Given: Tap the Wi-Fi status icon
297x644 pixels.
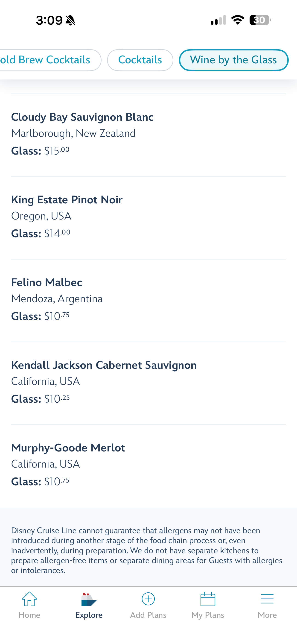Looking at the screenshot, I should 238,20.
